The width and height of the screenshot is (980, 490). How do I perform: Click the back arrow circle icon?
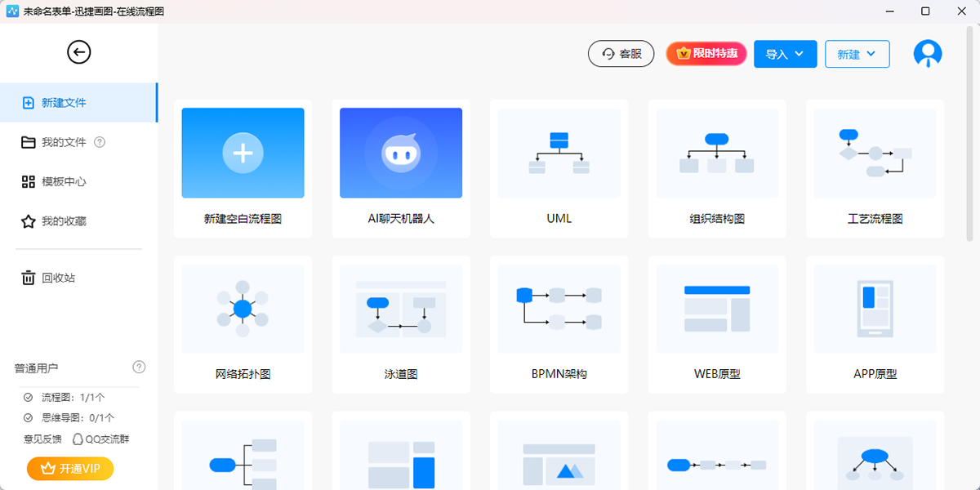[79, 53]
